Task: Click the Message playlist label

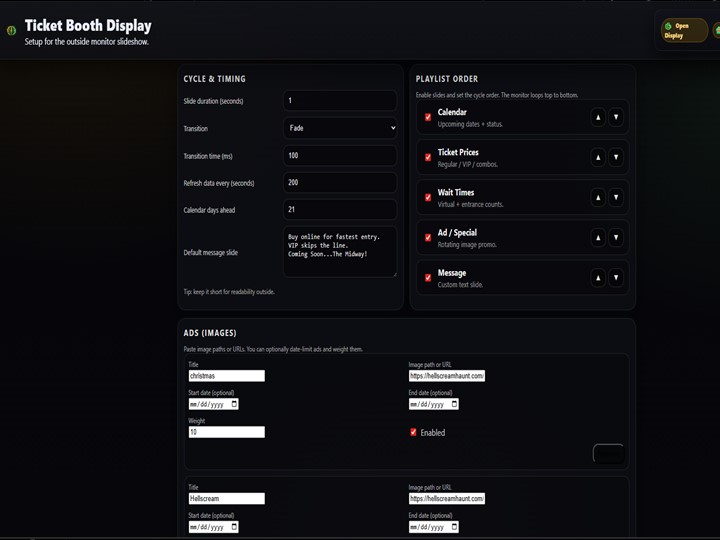Action: click(452, 273)
